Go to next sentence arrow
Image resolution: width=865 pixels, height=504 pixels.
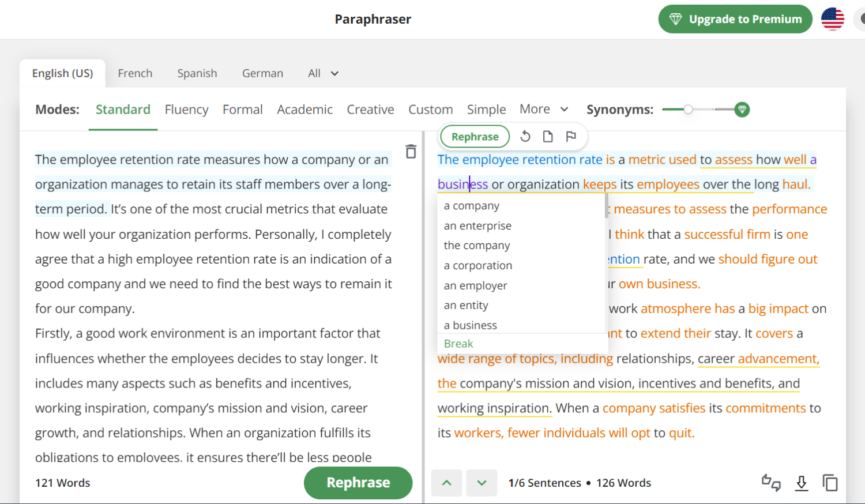coord(482,483)
